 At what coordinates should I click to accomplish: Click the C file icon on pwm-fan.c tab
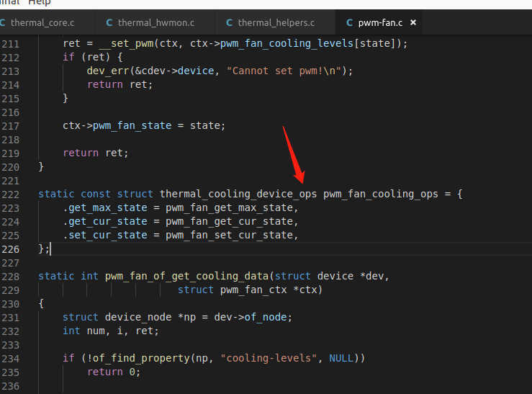coord(349,23)
